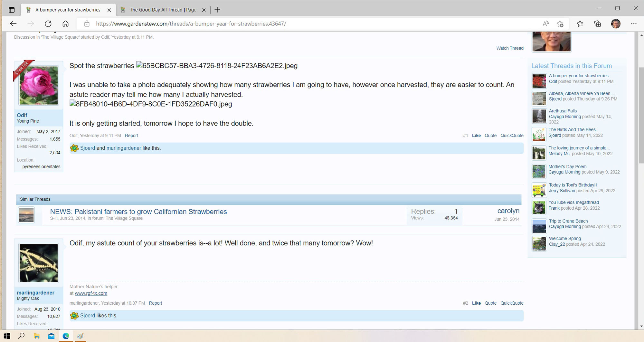View site information lock icon
Screen dimensions: 644x342
pos(87,24)
